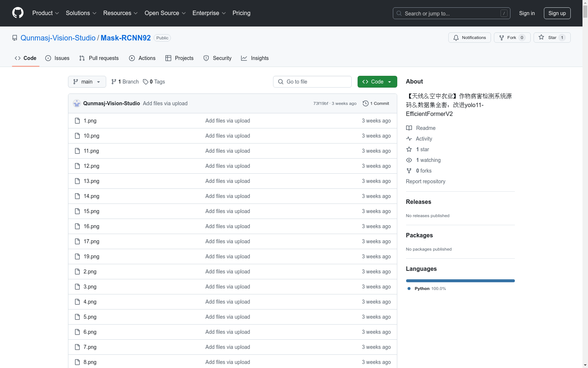
Task: Open the Mask-RCNN92 repository link
Action: 126,38
